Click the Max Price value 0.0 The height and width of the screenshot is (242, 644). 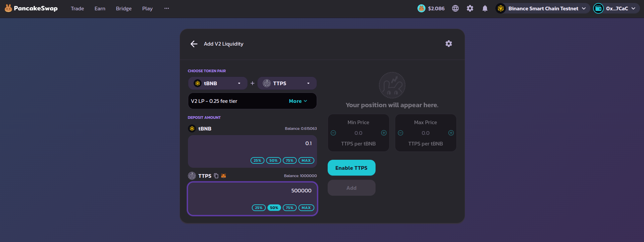pyautogui.click(x=425, y=133)
